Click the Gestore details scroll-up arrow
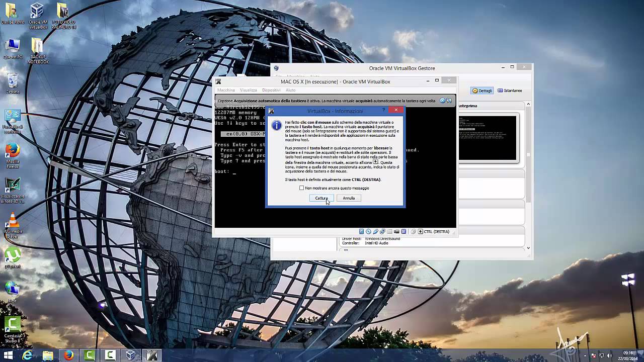Screen dimensions: 644x362 528,105
